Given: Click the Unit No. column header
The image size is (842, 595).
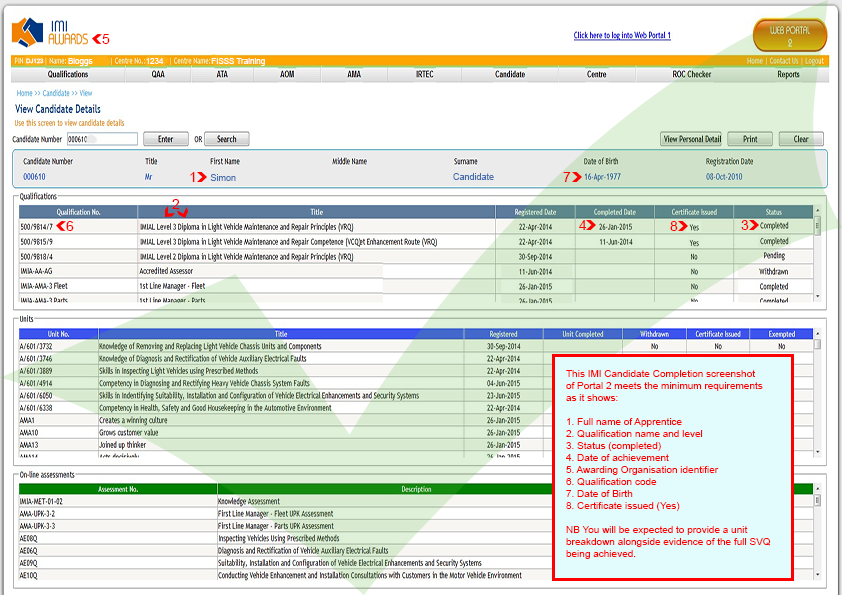Looking at the screenshot, I should [x=59, y=334].
